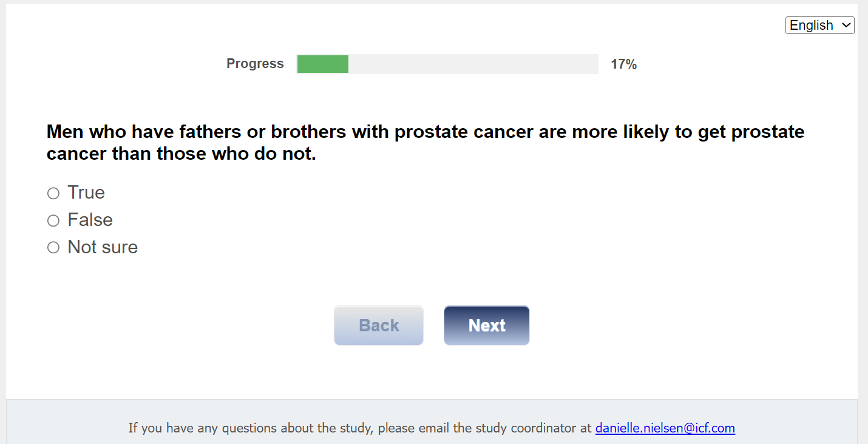Image resolution: width=868 pixels, height=444 pixels.
Task: Click the 17% progress value
Action: pyautogui.click(x=623, y=64)
